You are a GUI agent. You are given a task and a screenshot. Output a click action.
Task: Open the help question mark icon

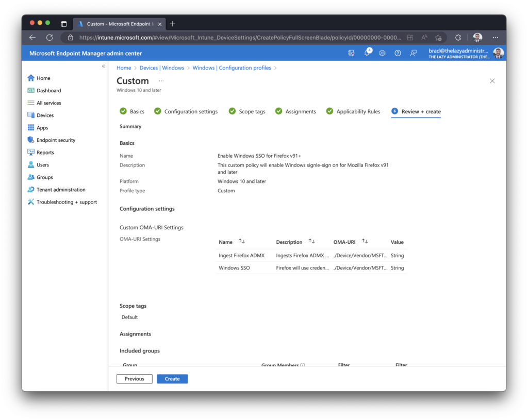coord(398,53)
